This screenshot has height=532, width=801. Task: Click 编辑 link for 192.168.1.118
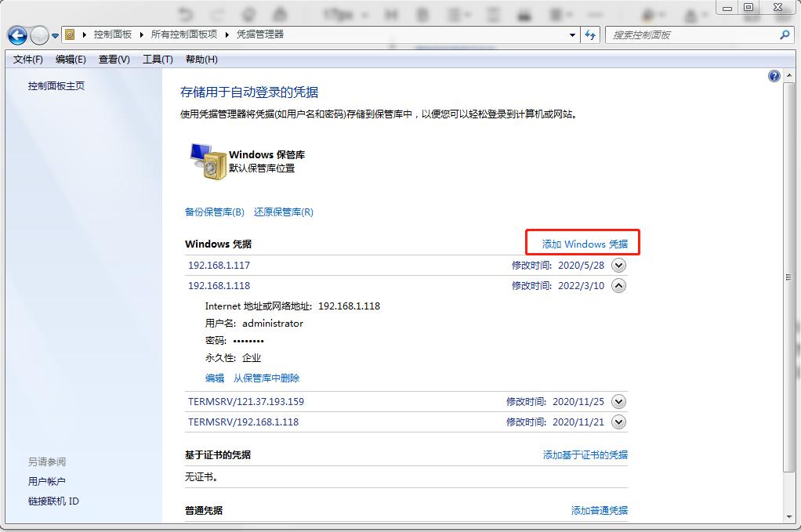coord(215,378)
